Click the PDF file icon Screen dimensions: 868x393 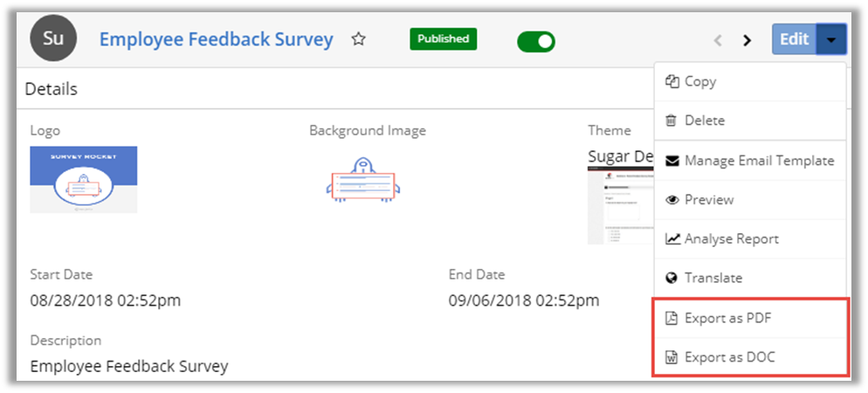tap(672, 318)
